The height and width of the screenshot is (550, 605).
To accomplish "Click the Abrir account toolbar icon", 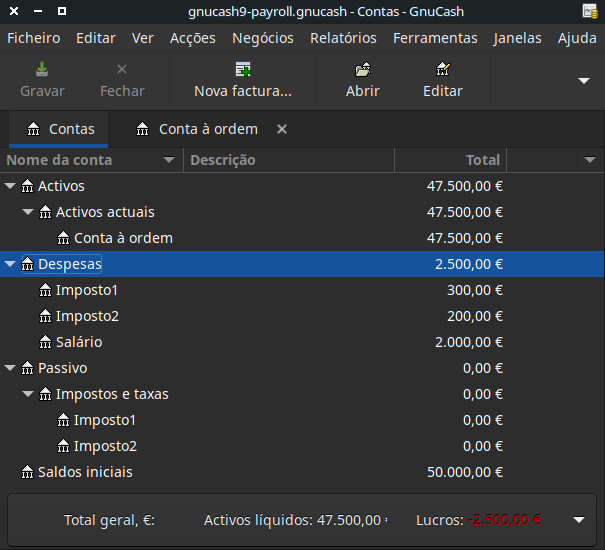I will click(362, 70).
